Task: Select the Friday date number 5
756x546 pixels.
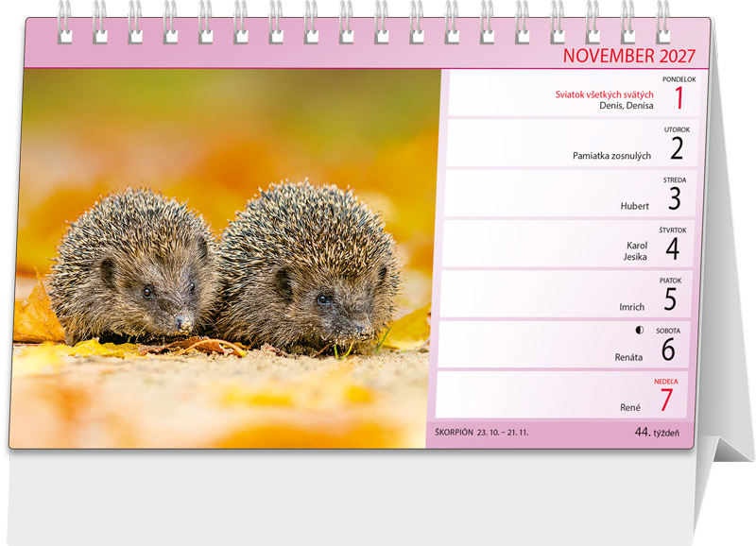Action: (670, 299)
